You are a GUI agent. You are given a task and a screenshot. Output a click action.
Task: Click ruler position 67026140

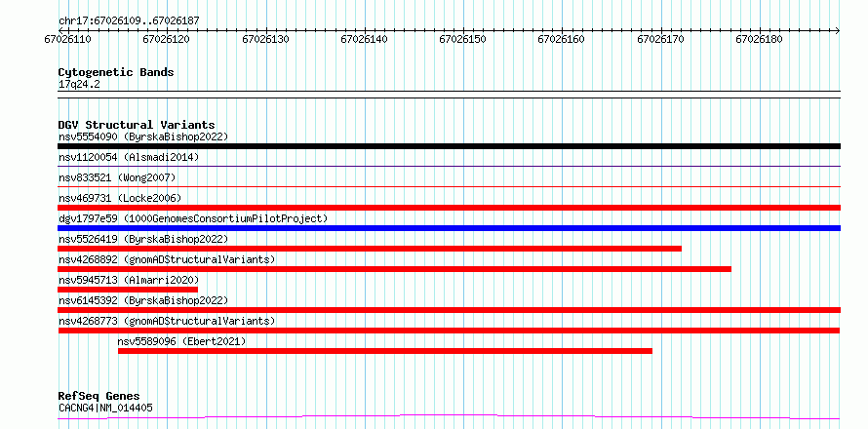click(x=364, y=39)
